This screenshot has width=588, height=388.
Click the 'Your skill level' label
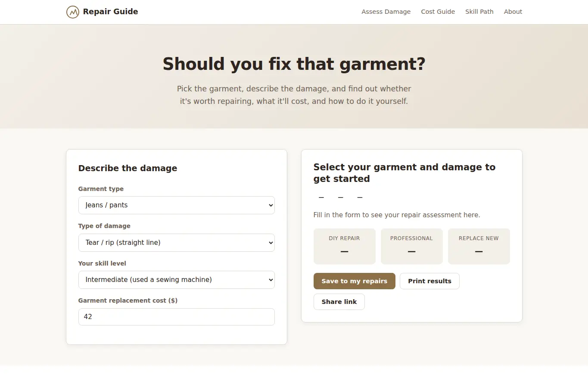click(x=102, y=263)
